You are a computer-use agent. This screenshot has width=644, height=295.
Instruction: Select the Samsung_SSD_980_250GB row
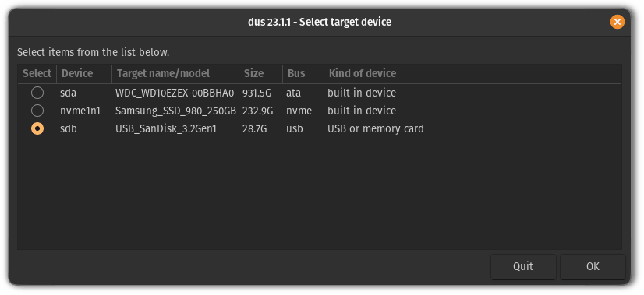[x=320, y=111]
